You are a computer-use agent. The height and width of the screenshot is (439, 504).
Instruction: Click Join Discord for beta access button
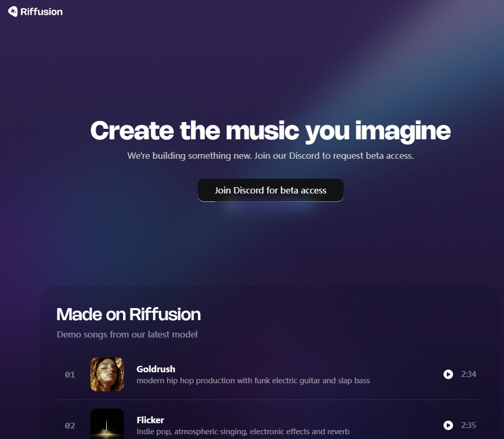(270, 190)
